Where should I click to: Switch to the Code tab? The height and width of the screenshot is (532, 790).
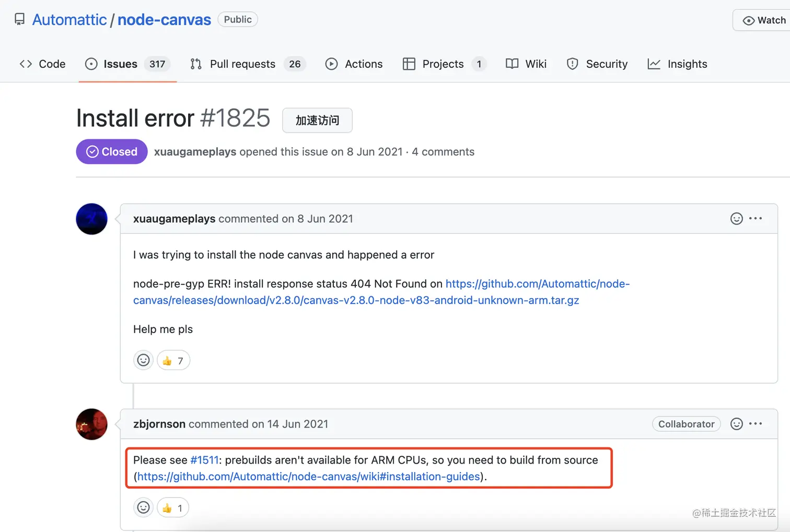(x=42, y=64)
